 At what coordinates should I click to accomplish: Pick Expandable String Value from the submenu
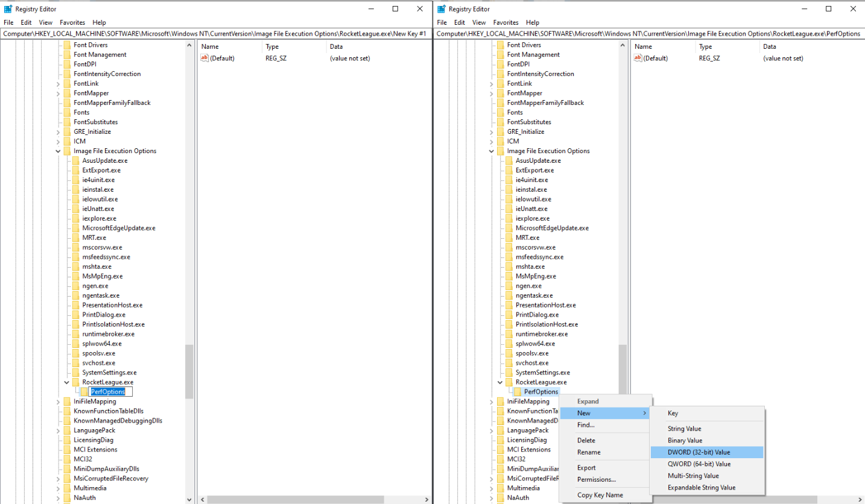pos(707,488)
